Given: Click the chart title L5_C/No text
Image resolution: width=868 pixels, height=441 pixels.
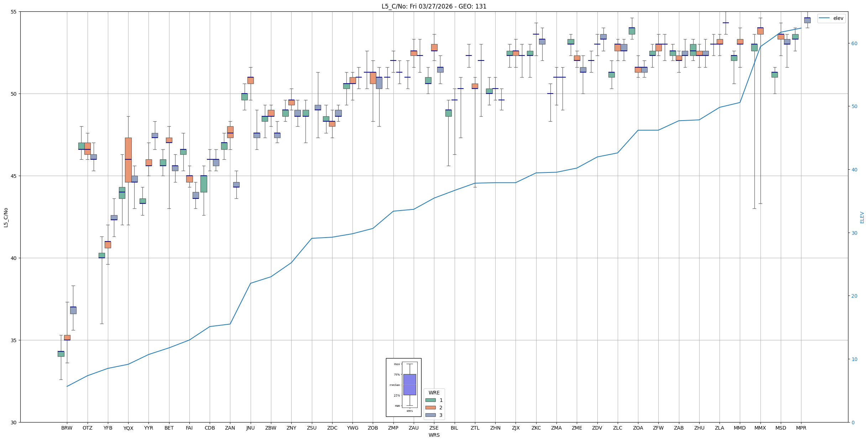Looking at the screenshot, I should pos(434,6).
